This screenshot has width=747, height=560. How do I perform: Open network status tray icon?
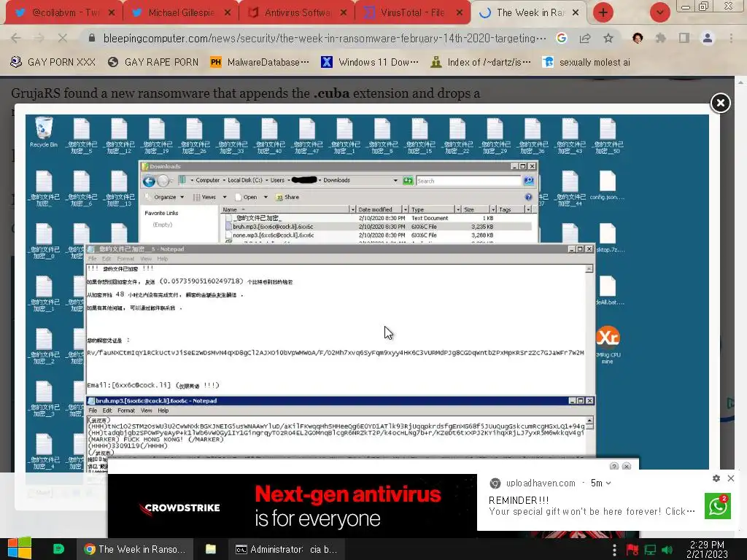[650, 550]
